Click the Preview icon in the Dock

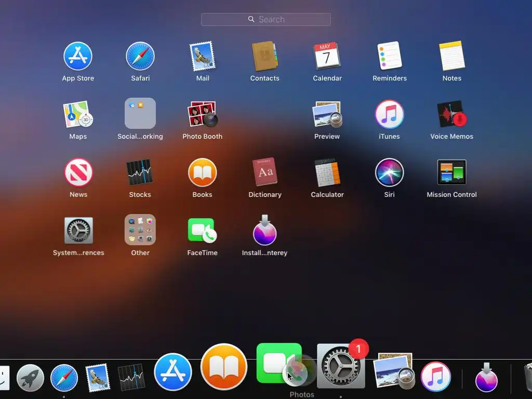(x=394, y=371)
